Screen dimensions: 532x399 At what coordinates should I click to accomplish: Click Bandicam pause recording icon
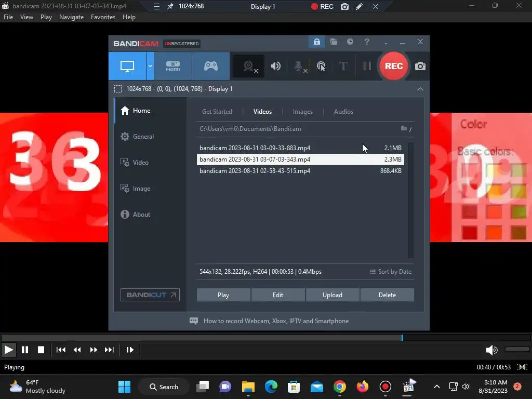[x=367, y=66]
